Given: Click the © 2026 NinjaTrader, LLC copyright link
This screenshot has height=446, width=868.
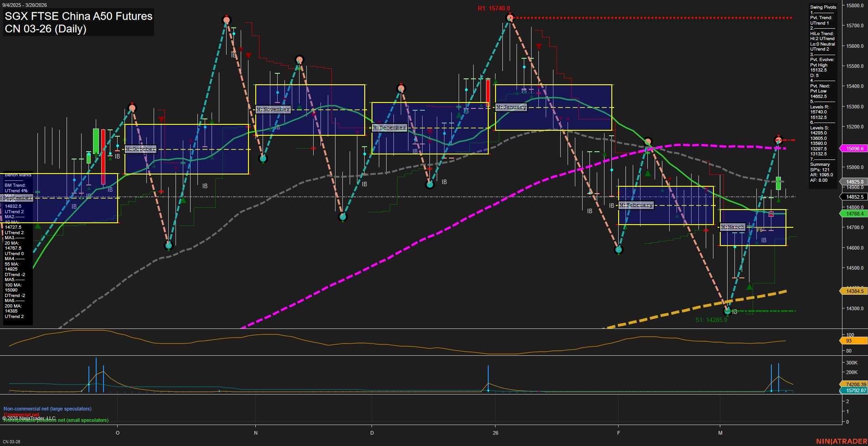Looking at the screenshot, I should pyautogui.click(x=28, y=417).
